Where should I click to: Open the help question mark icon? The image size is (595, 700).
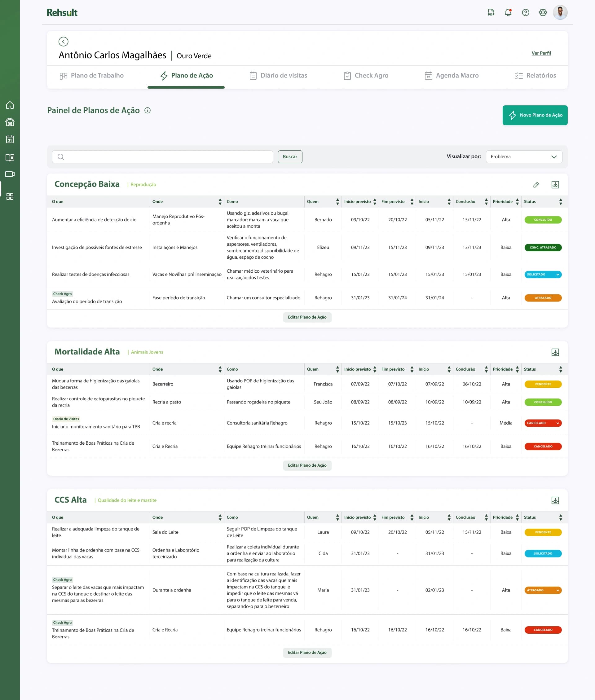click(x=526, y=12)
